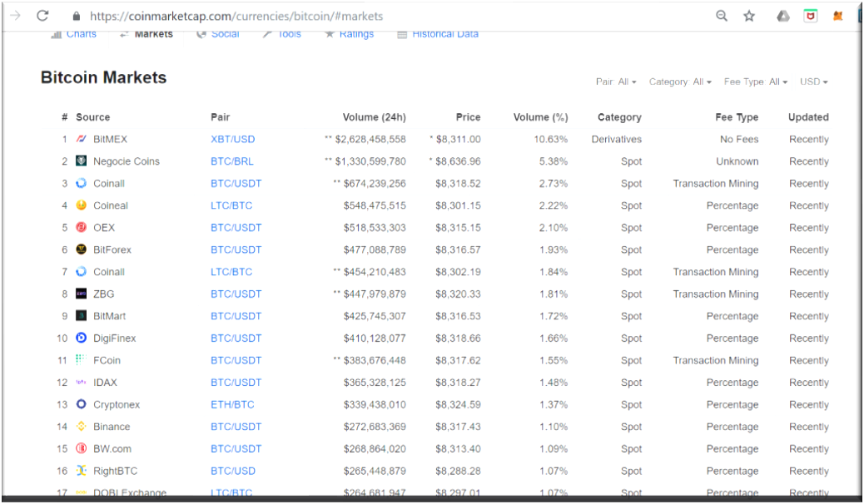The image size is (864, 504).
Task: Click the BW.com source name
Action: [x=112, y=449]
